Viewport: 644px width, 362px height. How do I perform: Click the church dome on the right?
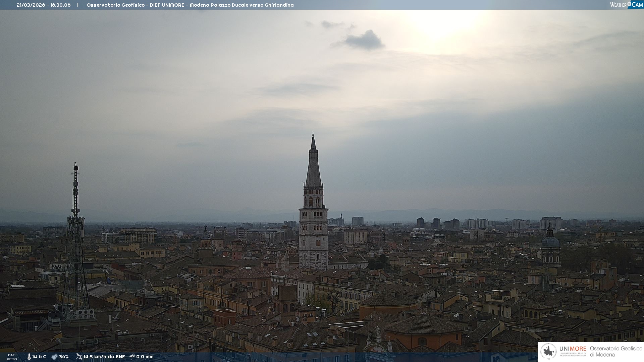pos(550,241)
